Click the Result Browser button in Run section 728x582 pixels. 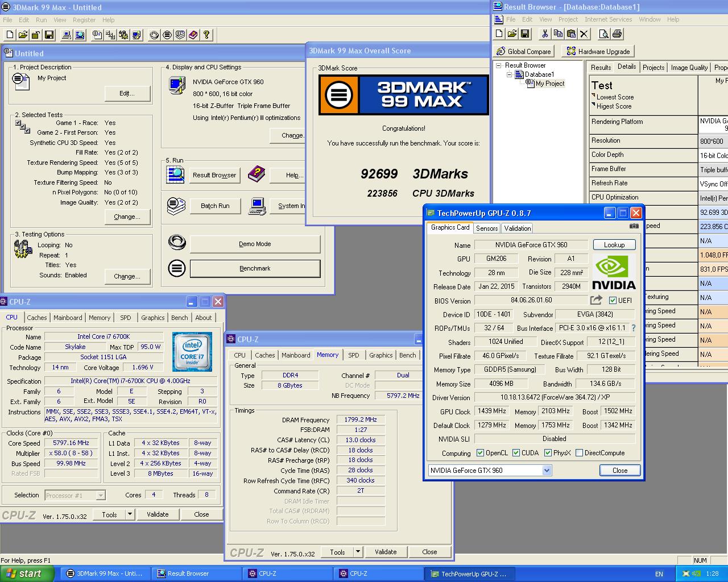(214, 175)
